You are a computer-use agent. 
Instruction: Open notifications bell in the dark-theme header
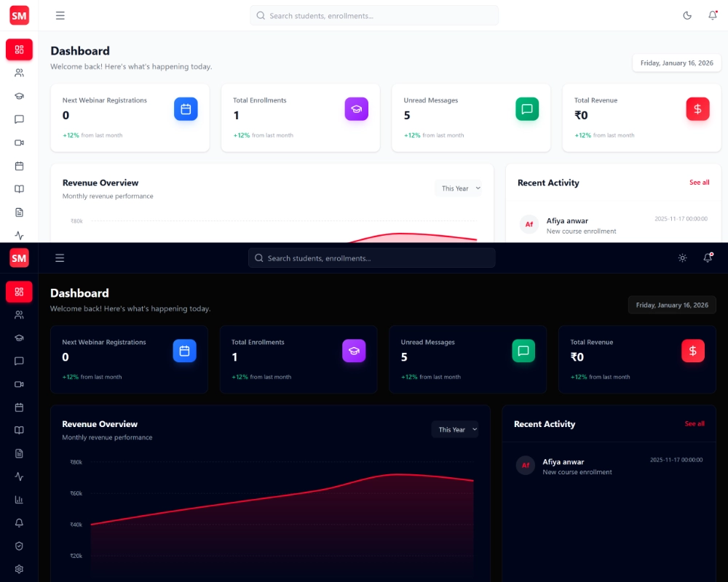pos(708,258)
